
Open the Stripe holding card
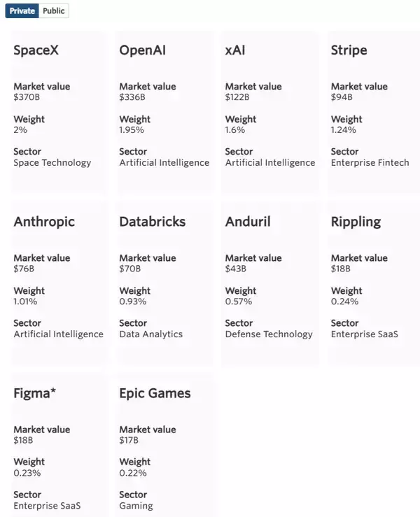[349, 50]
